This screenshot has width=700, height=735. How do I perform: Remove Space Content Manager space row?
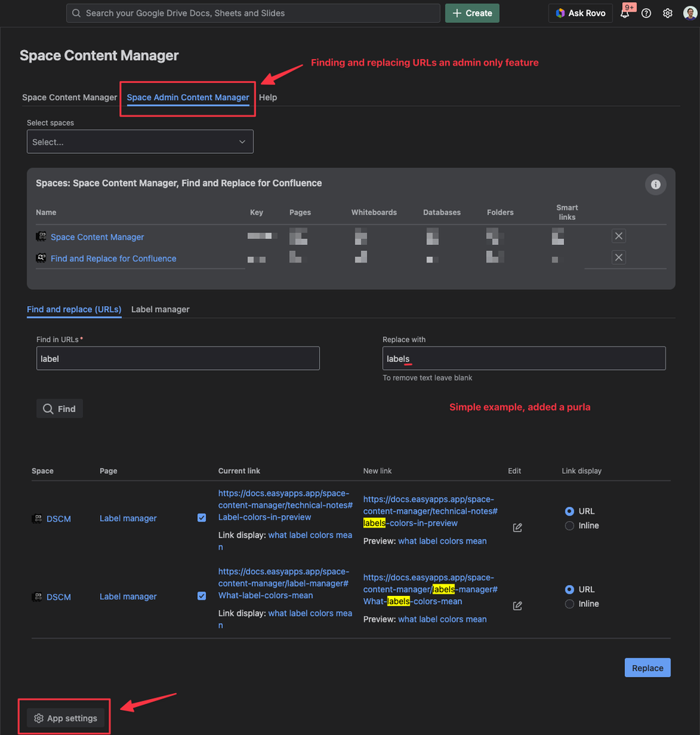(x=618, y=235)
